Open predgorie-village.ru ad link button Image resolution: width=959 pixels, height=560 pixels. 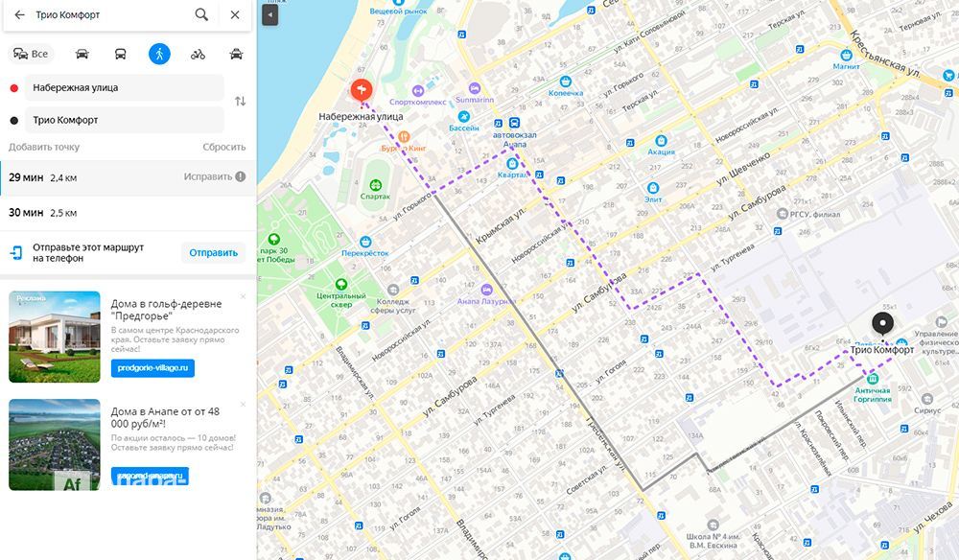pyautogui.click(x=152, y=368)
